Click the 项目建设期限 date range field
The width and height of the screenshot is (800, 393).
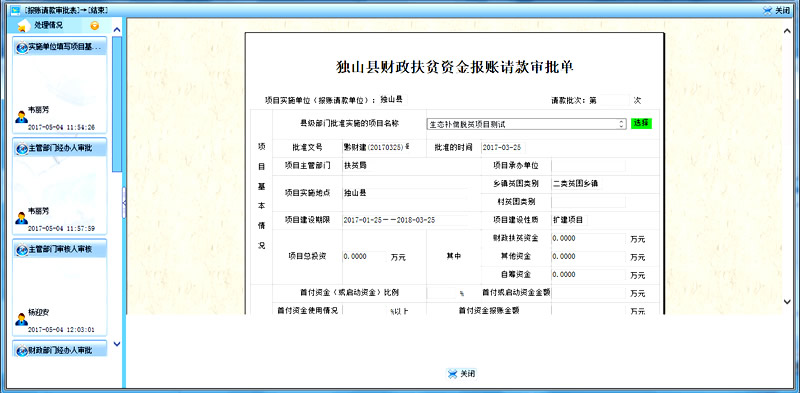tap(405, 220)
